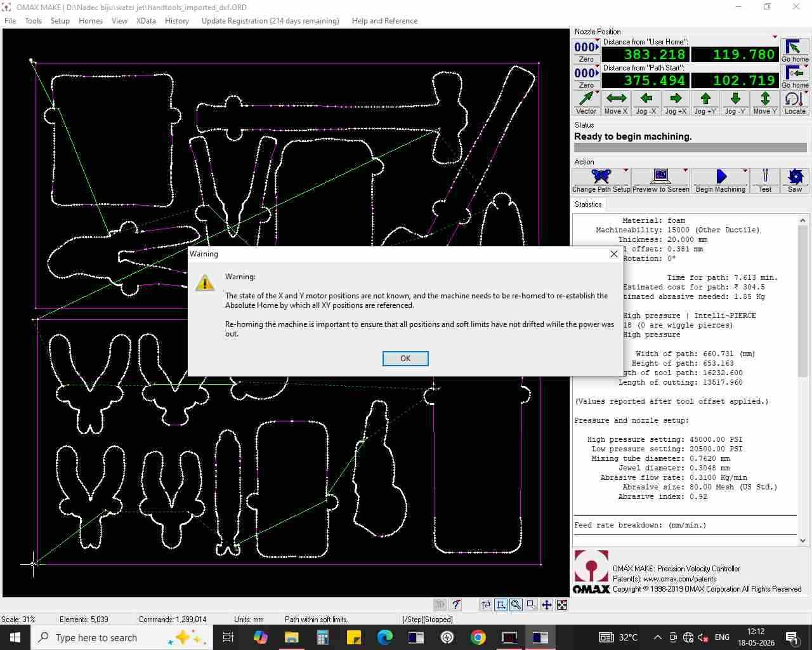Click the 'Scale: 31%' status bar entry

[18, 620]
